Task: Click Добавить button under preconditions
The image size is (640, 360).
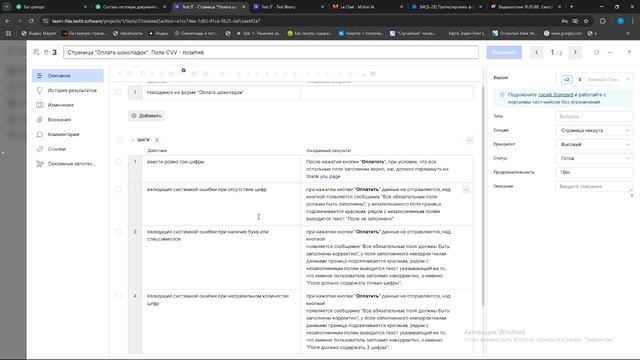Action: point(147,116)
